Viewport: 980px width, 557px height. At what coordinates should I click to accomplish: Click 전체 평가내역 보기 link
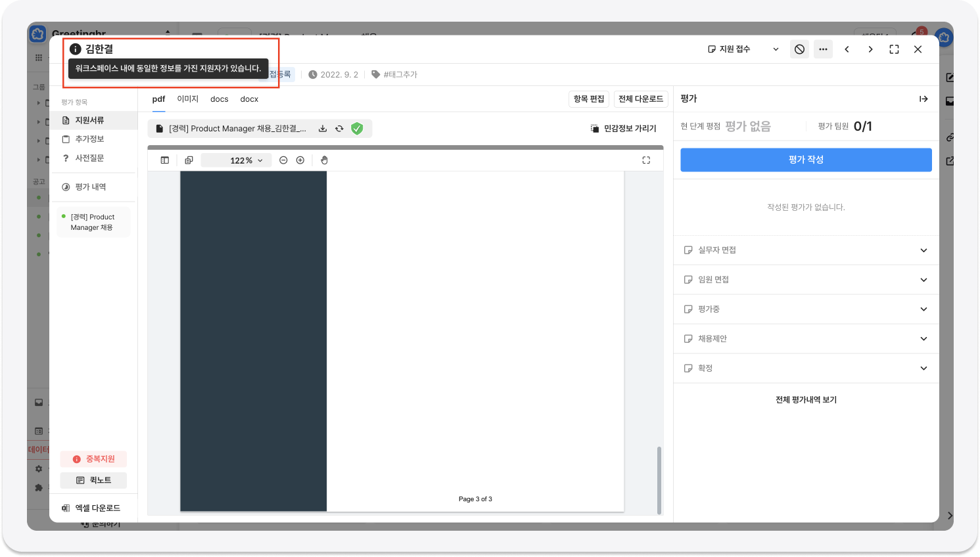tap(806, 400)
